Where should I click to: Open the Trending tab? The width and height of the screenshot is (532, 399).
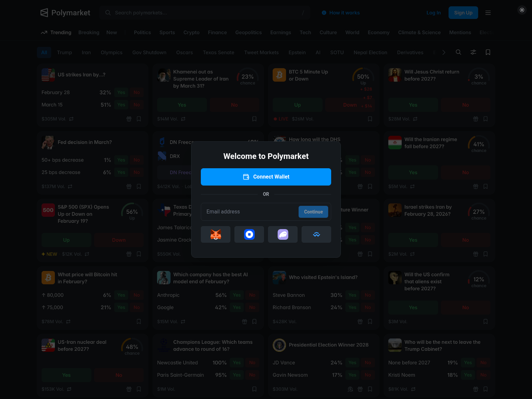pyautogui.click(x=56, y=32)
